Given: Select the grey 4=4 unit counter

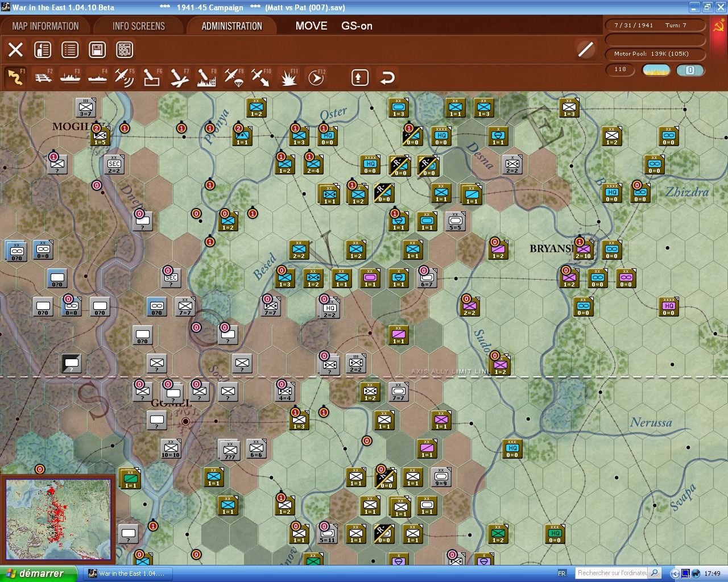Looking at the screenshot, I should click(285, 391).
